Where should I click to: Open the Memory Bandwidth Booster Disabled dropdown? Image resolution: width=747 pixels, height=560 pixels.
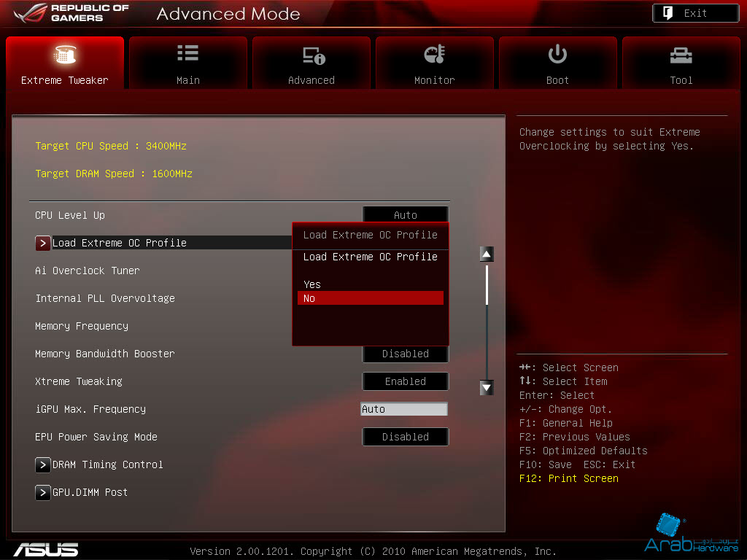coord(406,354)
